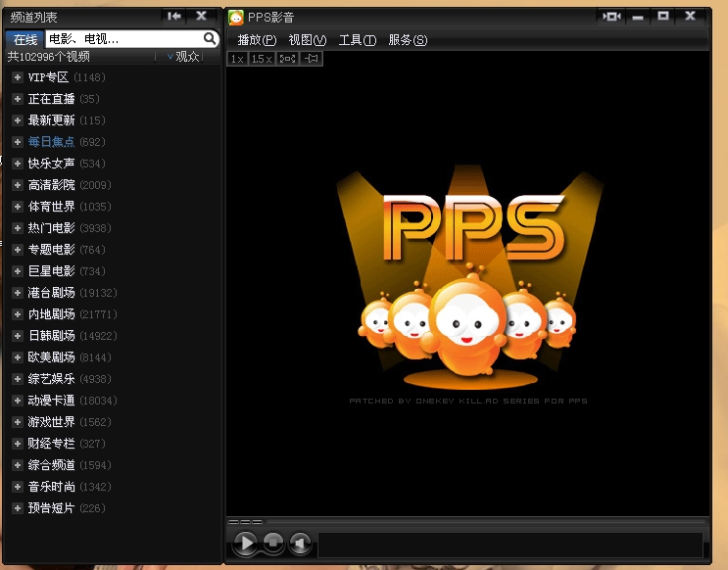This screenshot has width=728, height=570.
Task: Expand the 每日焦点 category
Action: tap(18, 142)
